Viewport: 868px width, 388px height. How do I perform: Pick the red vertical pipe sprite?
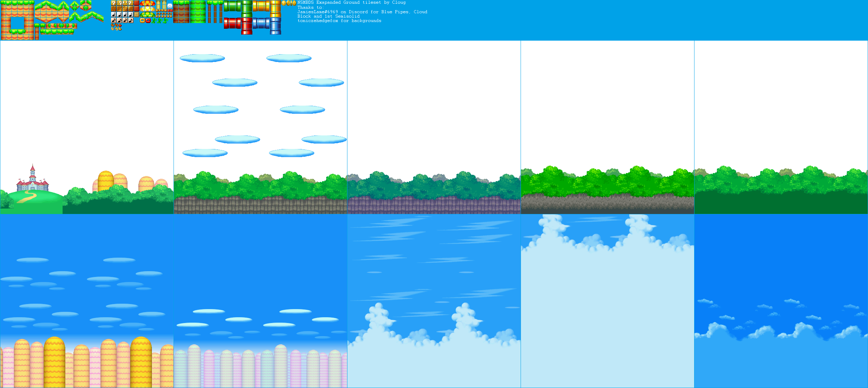pyautogui.click(x=247, y=26)
